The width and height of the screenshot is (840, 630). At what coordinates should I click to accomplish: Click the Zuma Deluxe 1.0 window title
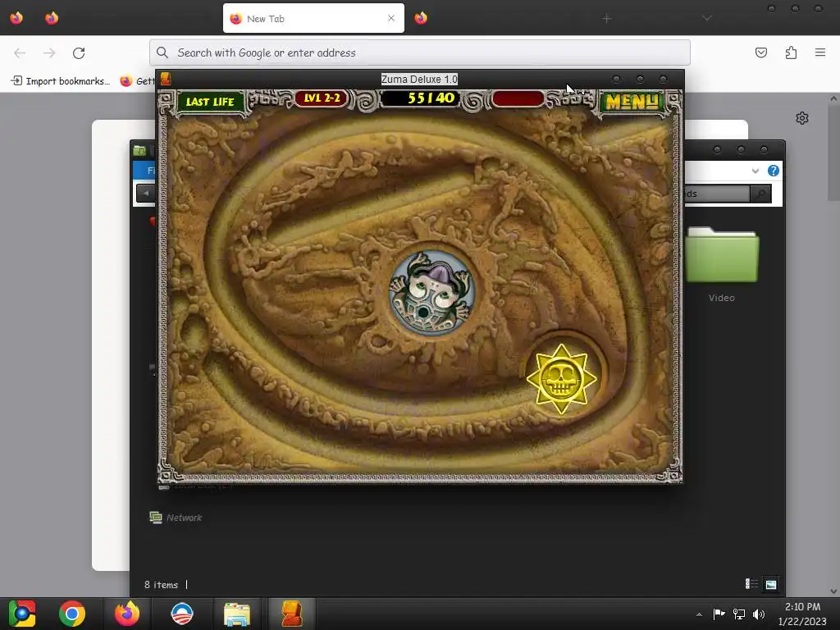tap(419, 80)
